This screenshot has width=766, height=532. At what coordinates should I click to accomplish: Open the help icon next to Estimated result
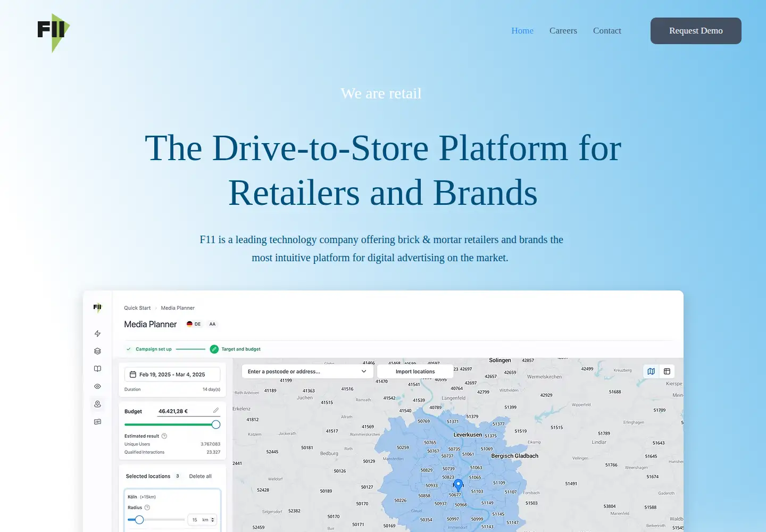click(164, 436)
